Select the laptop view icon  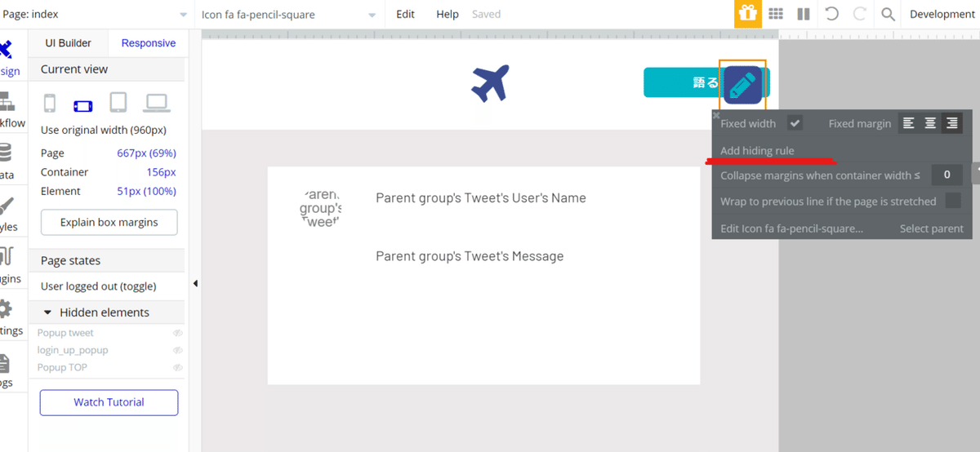tap(156, 103)
